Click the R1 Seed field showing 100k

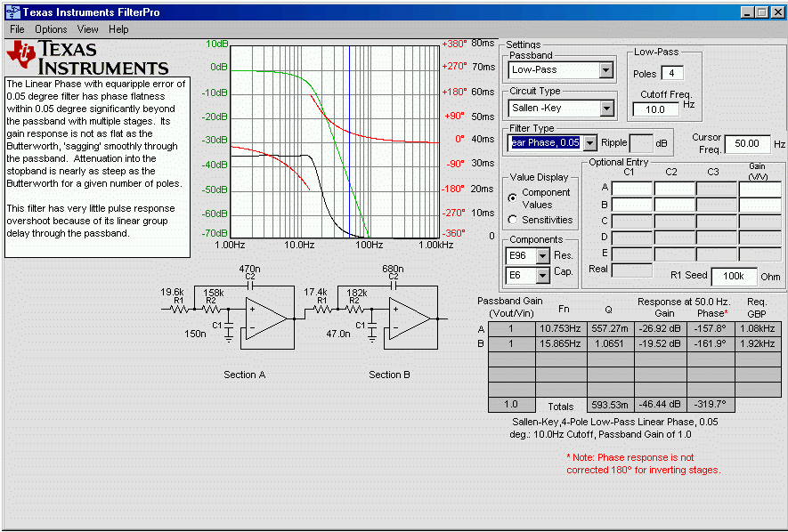pyautogui.click(x=734, y=276)
